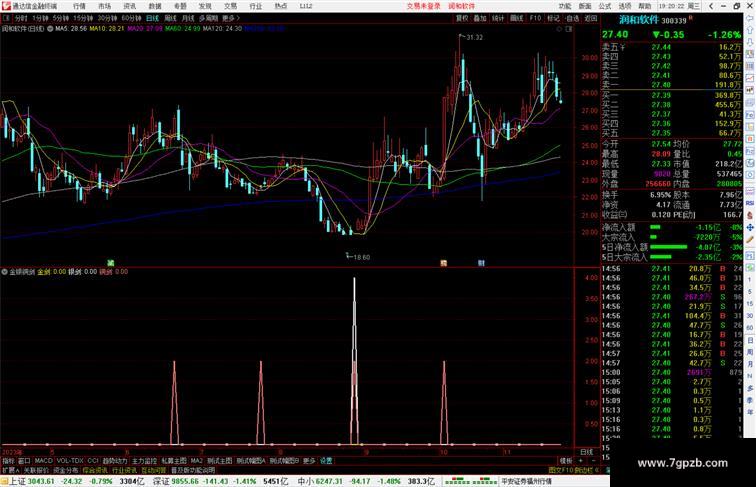
Task: Click the pencil drawing icon in sidebar
Action: 750,240
